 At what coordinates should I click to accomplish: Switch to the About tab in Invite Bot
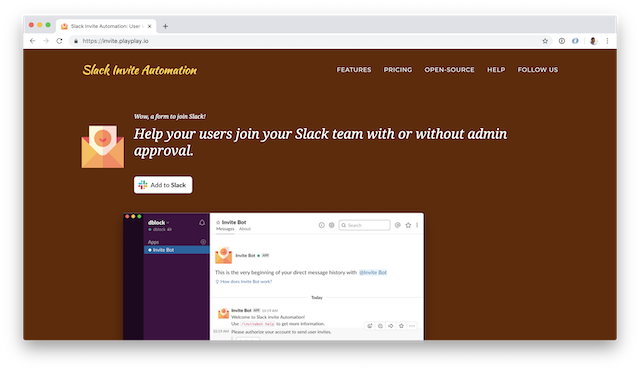tap(245, 229)
